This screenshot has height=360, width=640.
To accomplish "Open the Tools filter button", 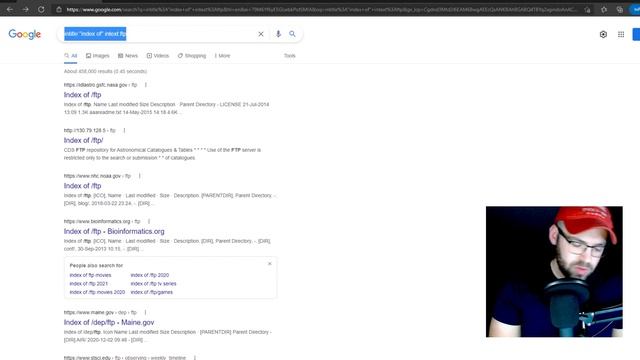I will point(289,56).
